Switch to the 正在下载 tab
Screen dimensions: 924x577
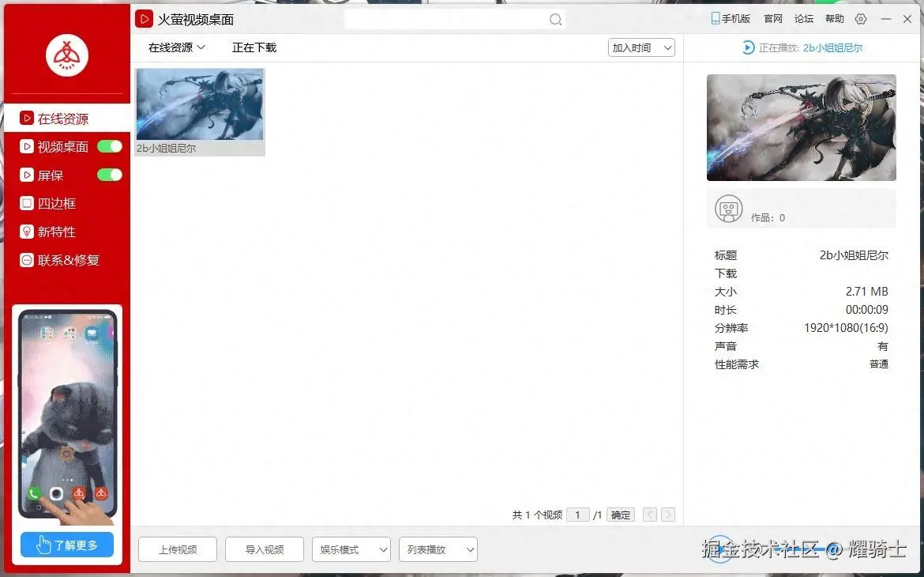(254, 47)
